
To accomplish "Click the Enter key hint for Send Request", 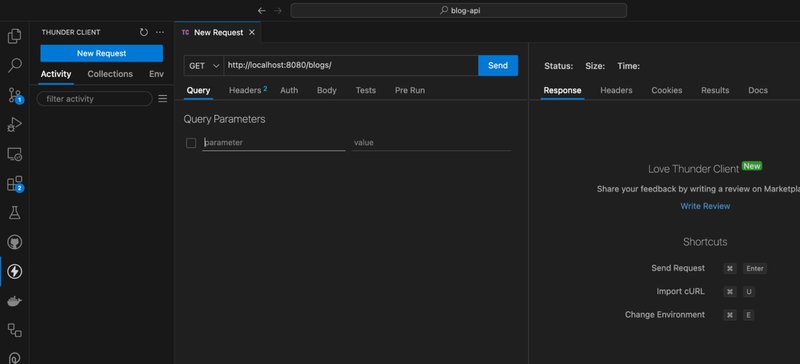I will tap(755, 269).
